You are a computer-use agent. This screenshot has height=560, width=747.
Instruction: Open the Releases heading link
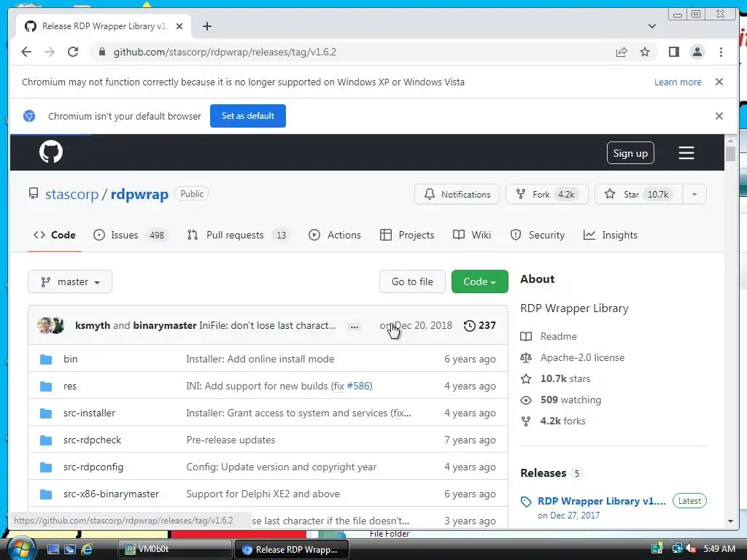543,472
